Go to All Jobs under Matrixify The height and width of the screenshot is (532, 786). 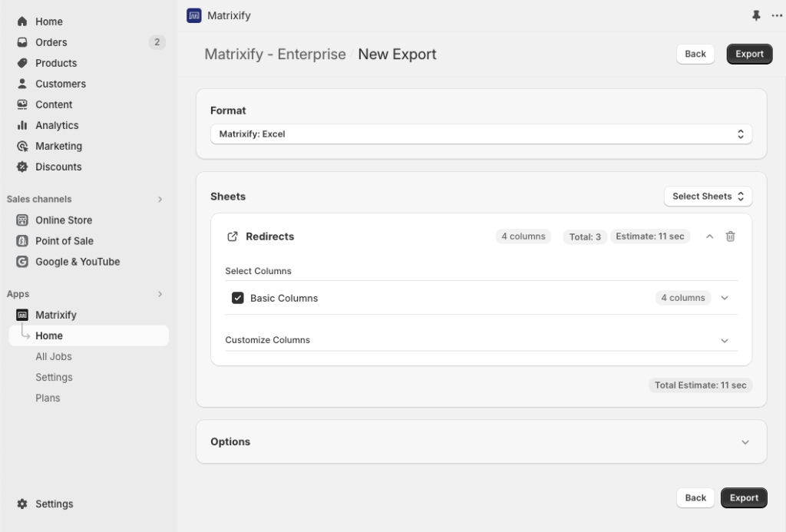(54, 356)
